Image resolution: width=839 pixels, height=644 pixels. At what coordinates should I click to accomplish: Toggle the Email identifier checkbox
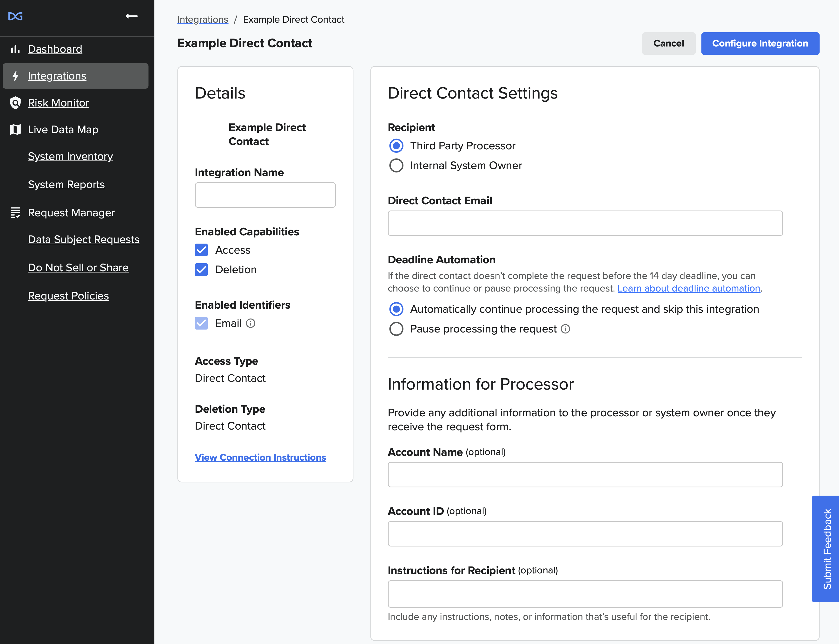point(201,323)
